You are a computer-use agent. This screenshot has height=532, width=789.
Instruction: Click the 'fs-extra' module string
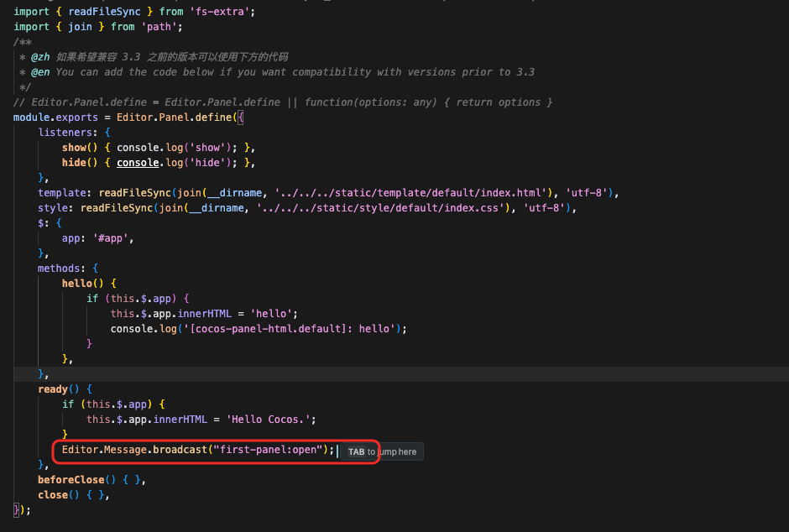click(x=219, y=12)
